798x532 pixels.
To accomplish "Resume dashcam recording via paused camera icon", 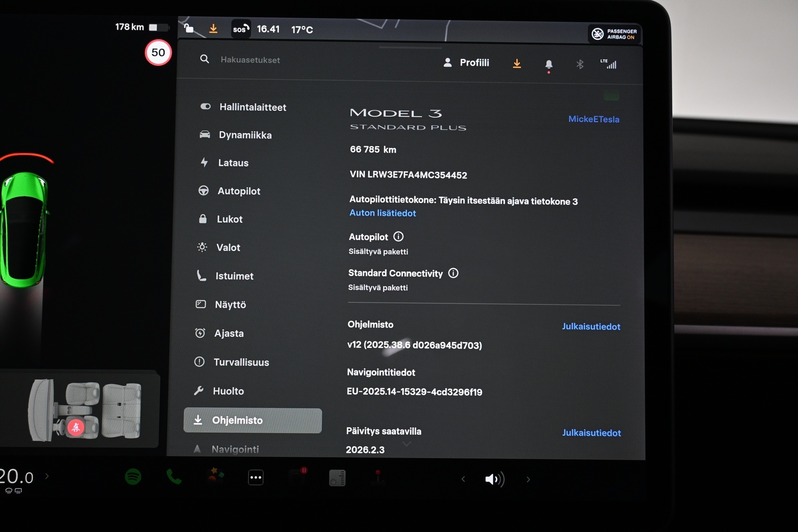I will [297, 477].
